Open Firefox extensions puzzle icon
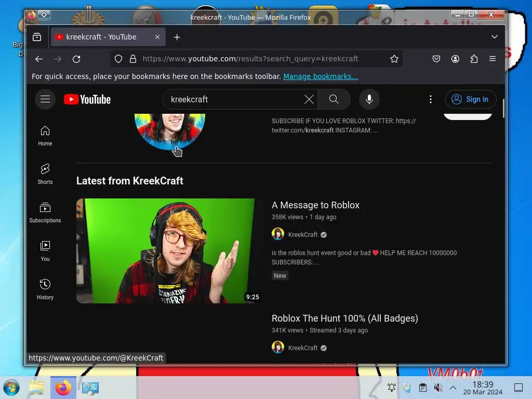Screen dimensions: 532x399 point(474,59)
